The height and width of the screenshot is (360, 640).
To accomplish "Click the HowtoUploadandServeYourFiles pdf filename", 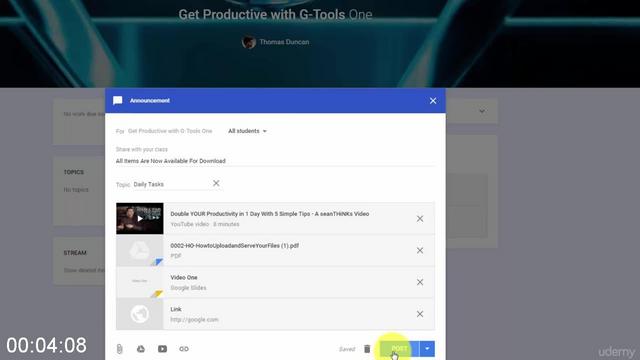I will click(x=234, y=246).
